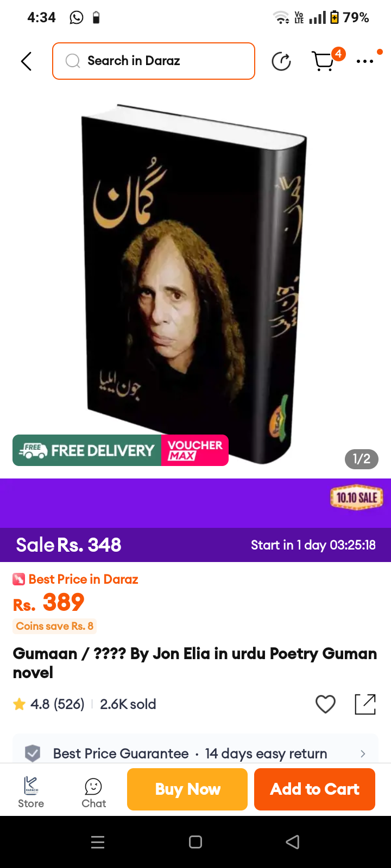Viewport: 391px width, 868px height.
Task: Click the Search in Daraz field
Action: [x=154, y=61]
